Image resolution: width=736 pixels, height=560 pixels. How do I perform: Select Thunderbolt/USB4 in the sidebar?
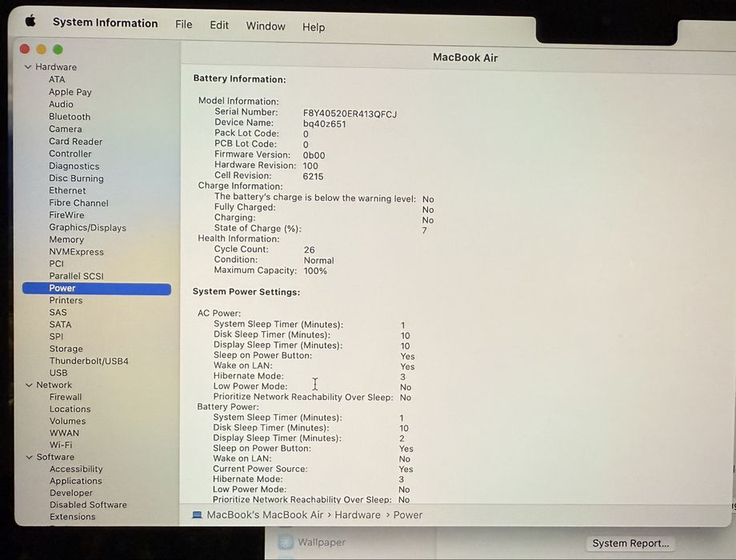click(89, 361)
